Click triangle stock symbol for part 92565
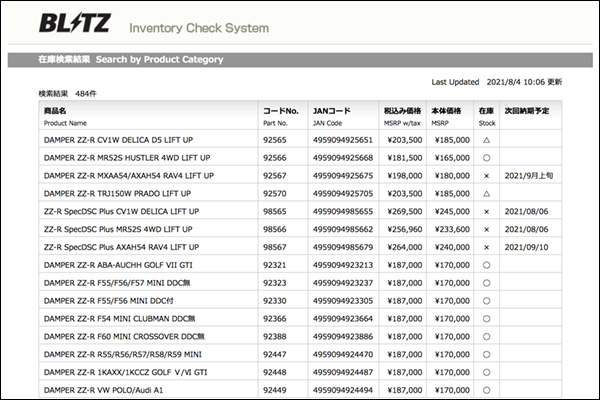The image size is (600, 400). point(486,140)
